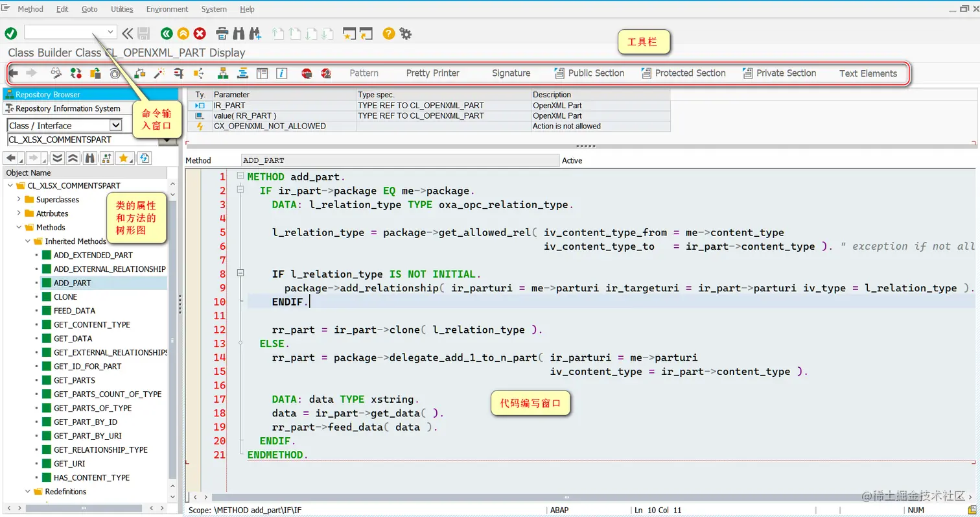
Task: Click the Find binoculars icon in top toolbar
Action: 239,33
